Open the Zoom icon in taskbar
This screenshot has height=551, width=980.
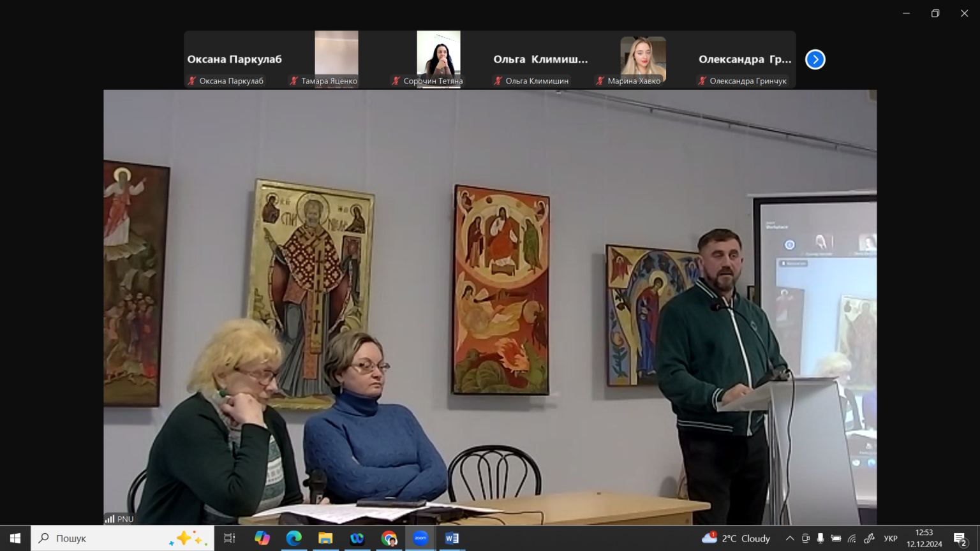point(420,538)
